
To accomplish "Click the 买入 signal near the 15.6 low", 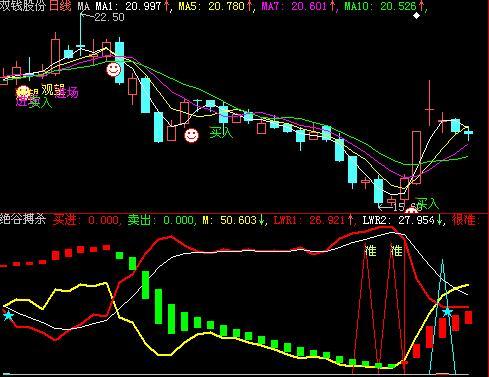I will [428, 203].
